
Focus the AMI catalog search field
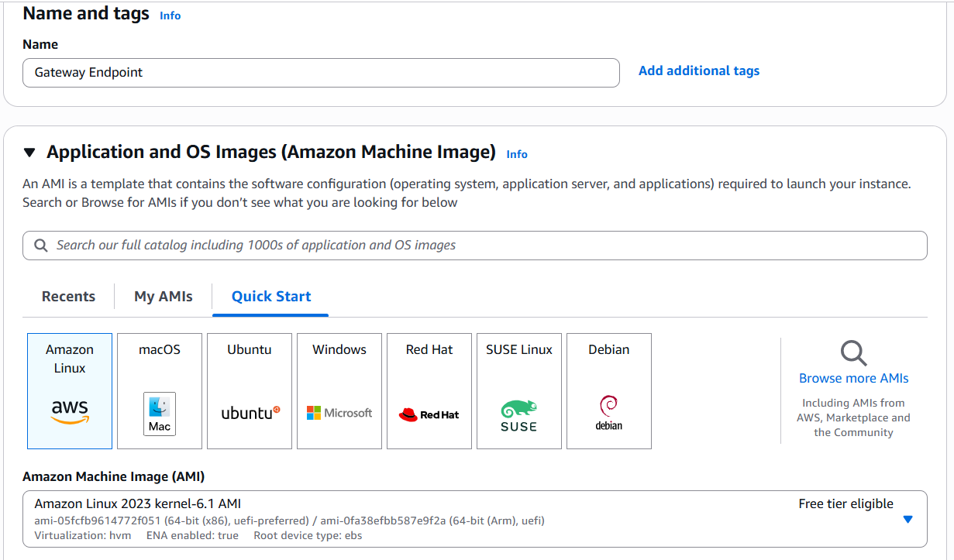pyautogui.click(x=475, y=246)
